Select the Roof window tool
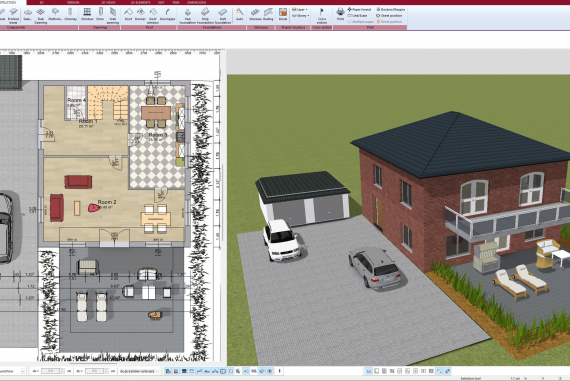Image resolution: width=570 pixels, height=381 pixels. 153,15
